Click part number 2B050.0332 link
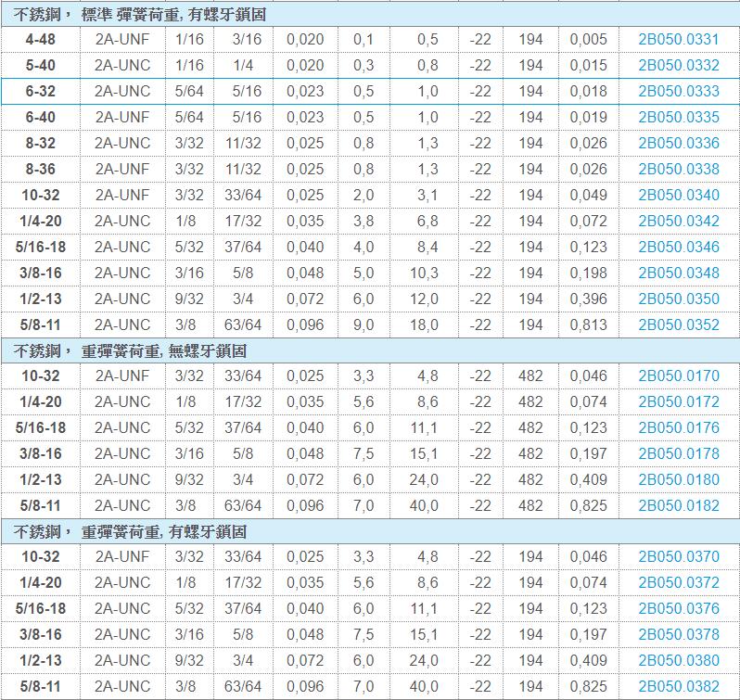The image size is (740, 700). (x=678, y=65)
